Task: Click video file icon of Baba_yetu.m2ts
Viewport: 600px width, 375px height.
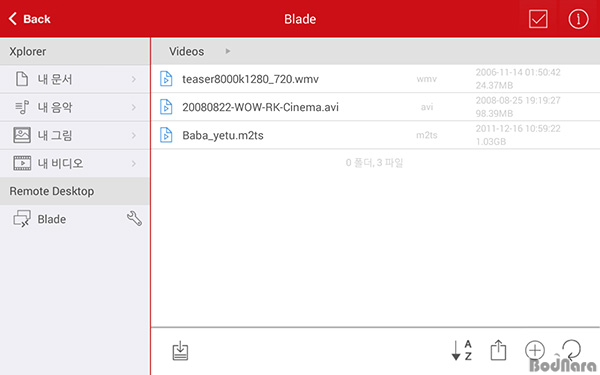Action: [x=166, y=135]
